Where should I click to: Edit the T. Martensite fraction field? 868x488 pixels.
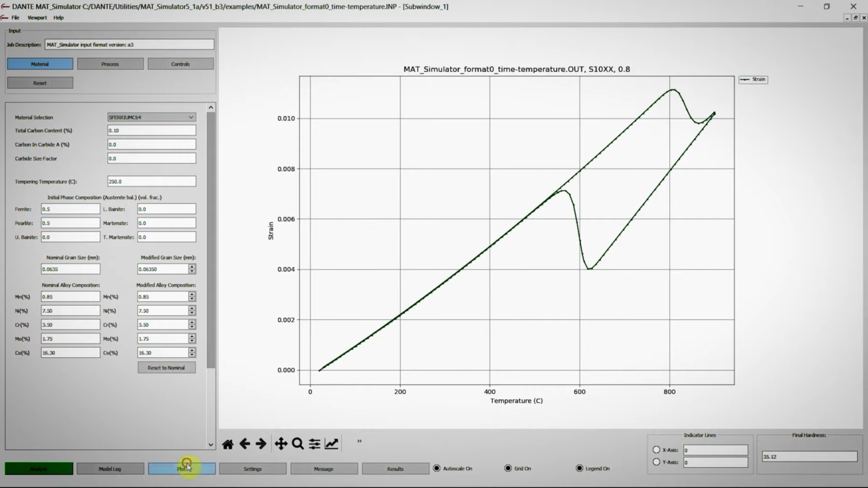(166, 237)
